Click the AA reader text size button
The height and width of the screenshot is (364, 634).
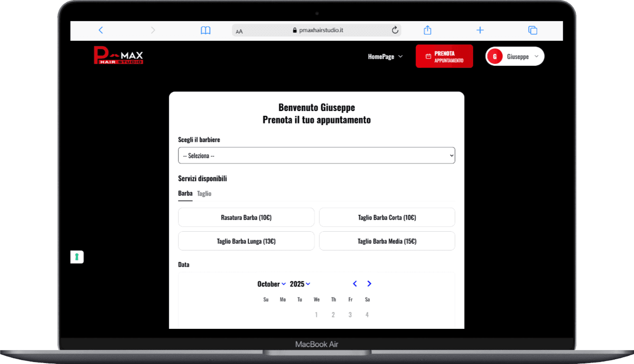click(x=239, y=31)
